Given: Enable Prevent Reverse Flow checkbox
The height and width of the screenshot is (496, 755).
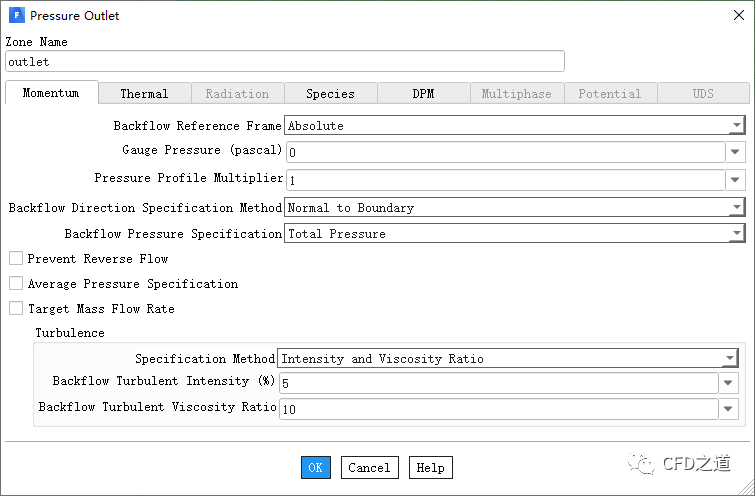Looking at the screenshot, I should pyautogui.click(x=16, y=259).
